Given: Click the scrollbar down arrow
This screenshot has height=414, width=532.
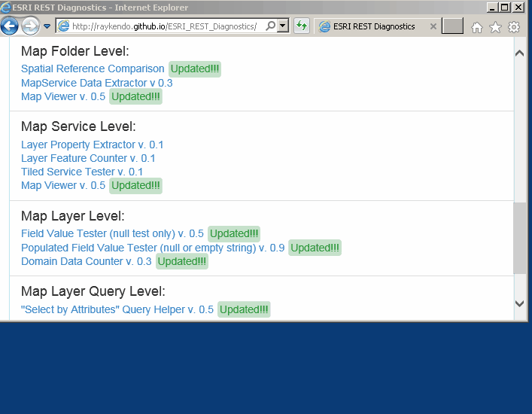Looking at the screenshot, I should tap(519, 303).
